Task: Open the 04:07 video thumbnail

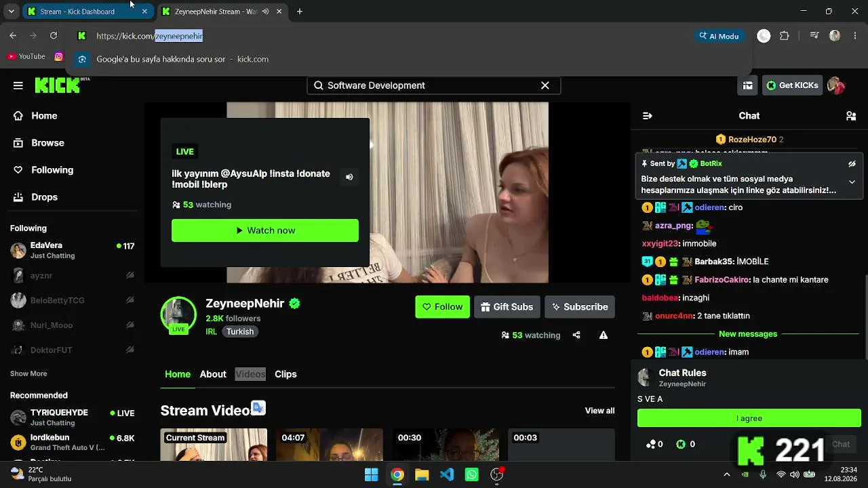Action: click(330, 445)
